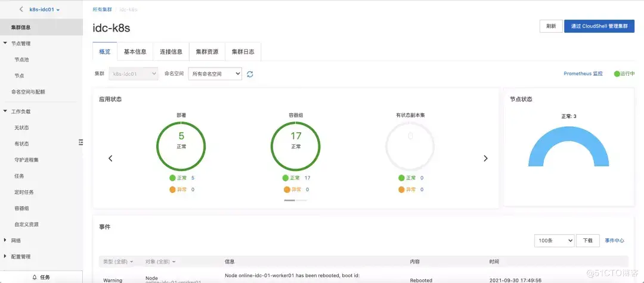Click orange 异常 legend dot under 容器组

point(287,189)
